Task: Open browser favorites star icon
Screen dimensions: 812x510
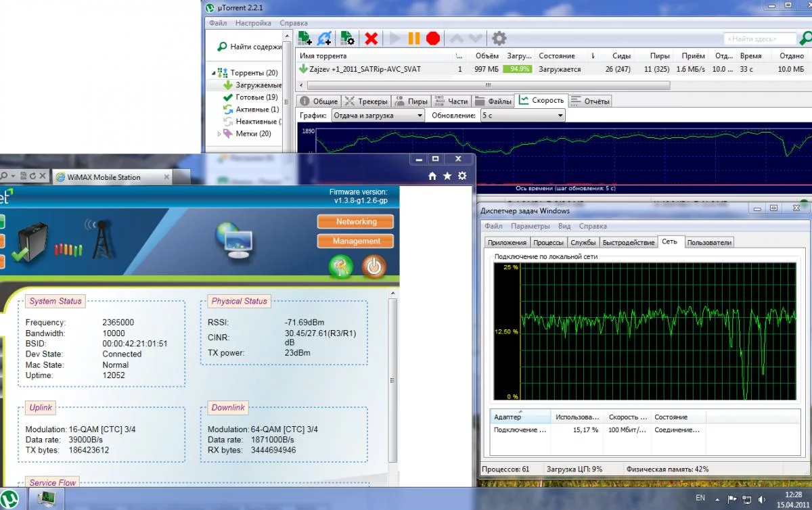Action: (447, 176)
